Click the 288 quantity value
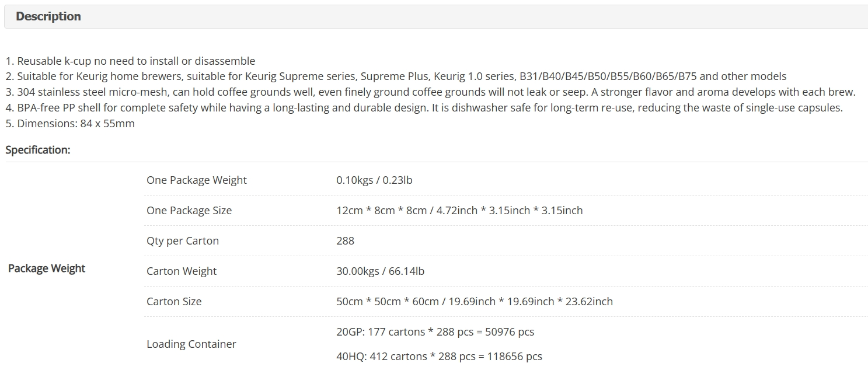 coord(345,240)
